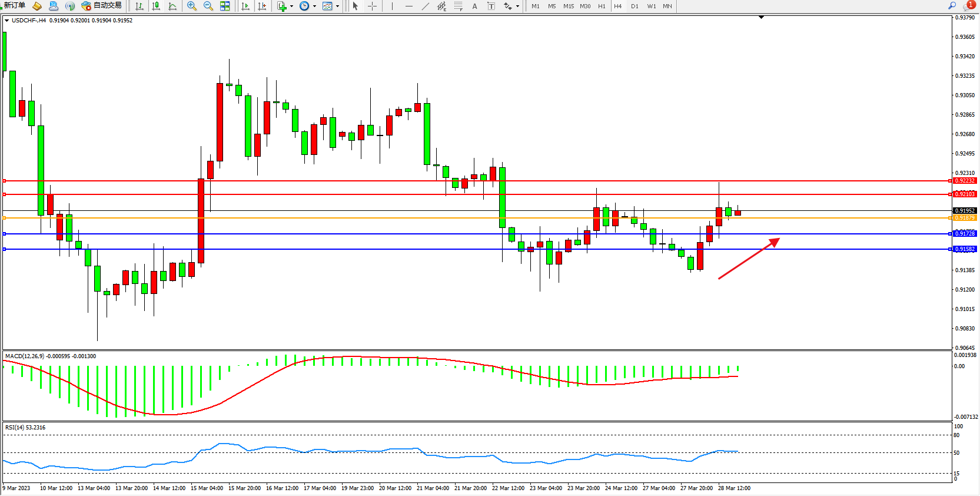Select the trendline drawing tool
This screenshot has height=496, width=980.
point(426,6)
